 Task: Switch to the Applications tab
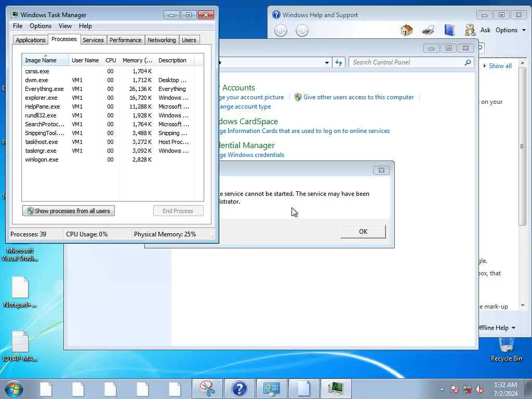click(x=31, y=40)
